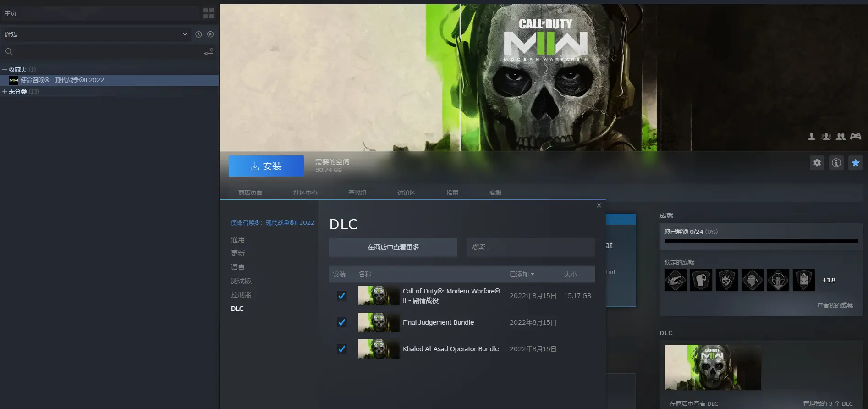Click Final Judgement Bundle row thumbnail

pos(379,322)
